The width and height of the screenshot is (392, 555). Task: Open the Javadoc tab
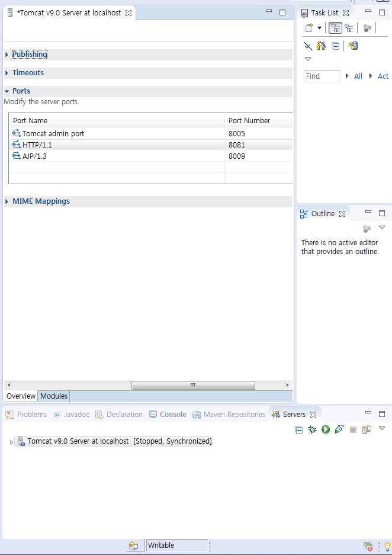pos(72,415)
